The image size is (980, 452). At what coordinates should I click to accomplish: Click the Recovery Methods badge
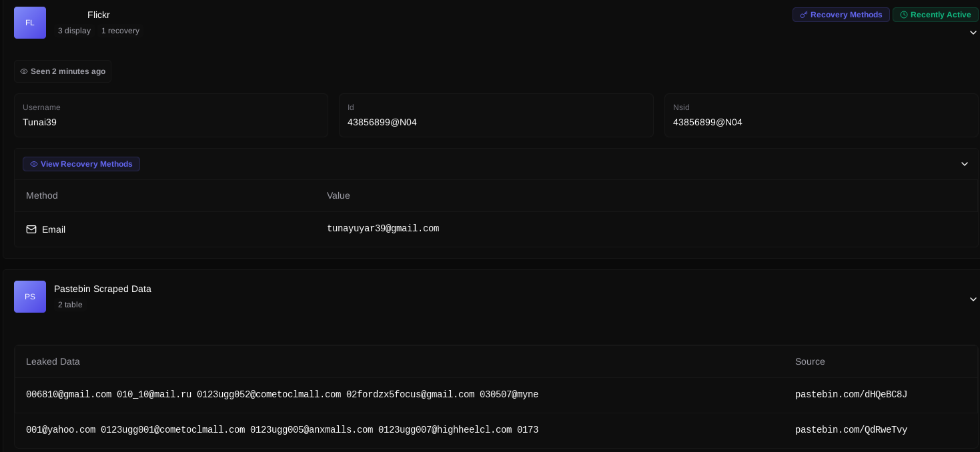pyautogui.click(x=841, y=15)
